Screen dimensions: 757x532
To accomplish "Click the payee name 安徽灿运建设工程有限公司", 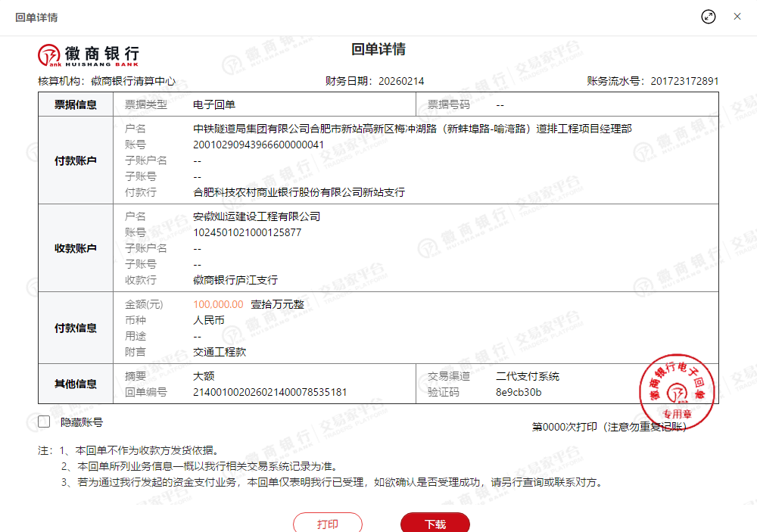I will (x=257, y=216).
